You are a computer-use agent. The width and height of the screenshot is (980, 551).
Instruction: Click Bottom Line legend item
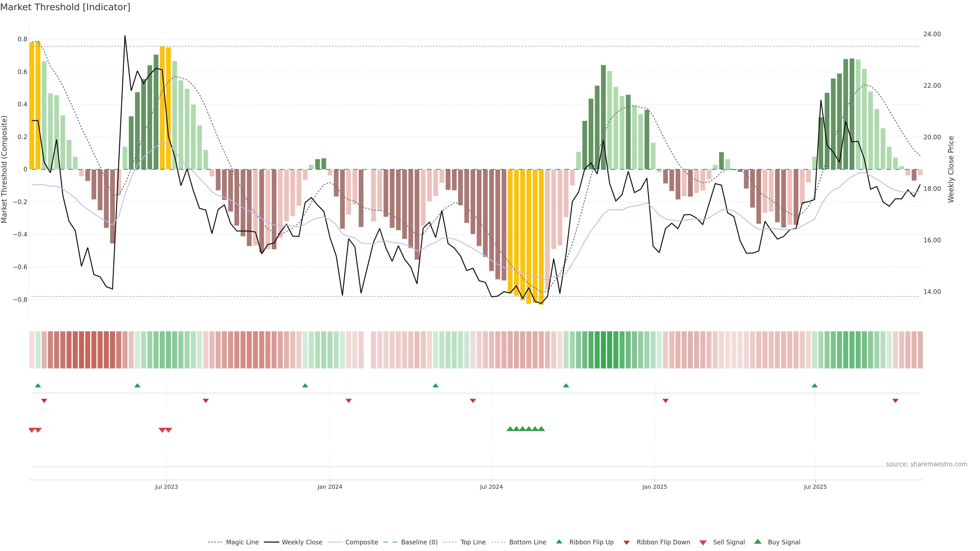pos(527,542)
